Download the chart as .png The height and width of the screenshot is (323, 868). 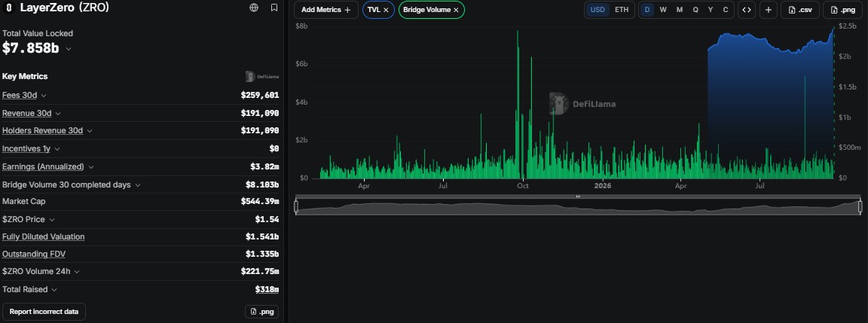point(842,10)
